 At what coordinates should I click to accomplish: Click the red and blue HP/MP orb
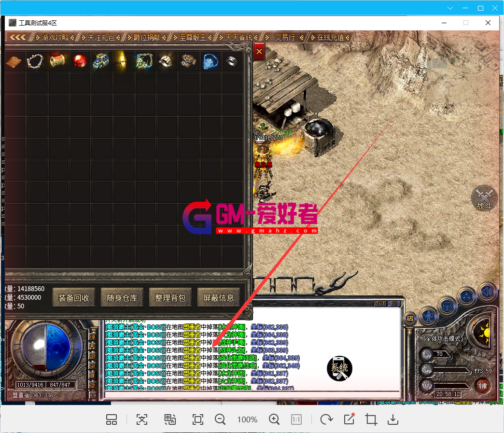pyautogui.click(x=46, y=347)
